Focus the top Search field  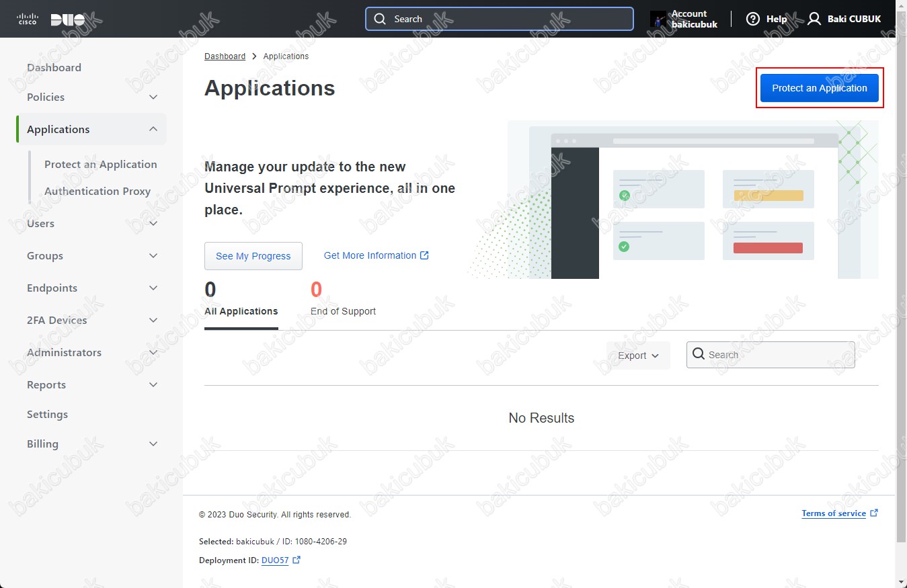[x=500, y=19]
